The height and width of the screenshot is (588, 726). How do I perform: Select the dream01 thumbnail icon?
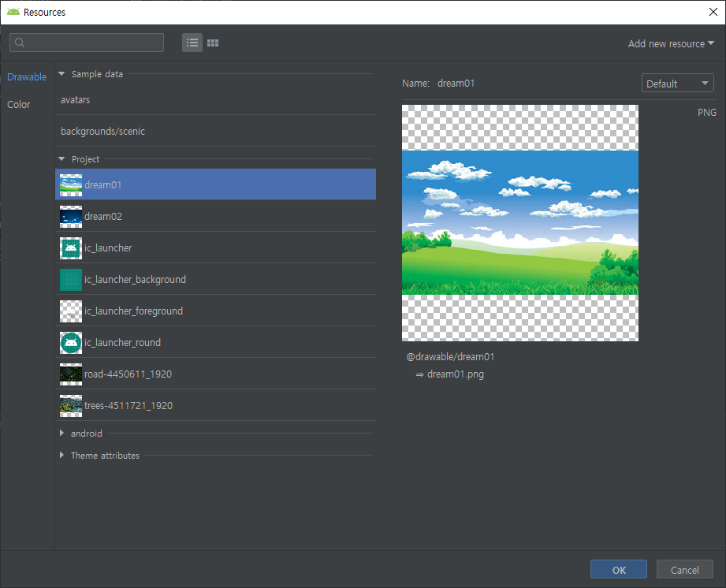coord(71,184)
